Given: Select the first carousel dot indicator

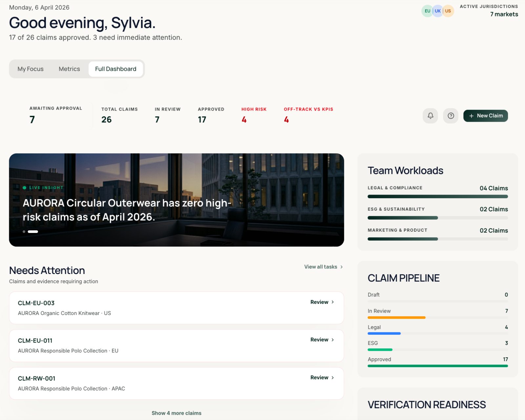Looking at the screenshot, I should click(24, 232).
